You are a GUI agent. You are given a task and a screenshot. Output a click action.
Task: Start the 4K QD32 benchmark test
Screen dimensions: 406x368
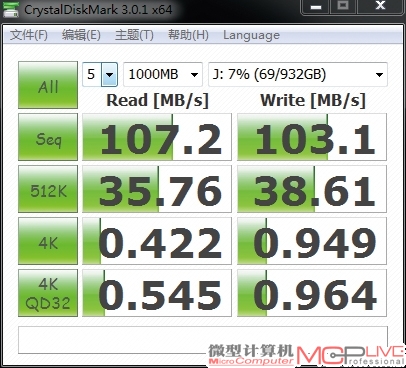(x=48, y=293)
